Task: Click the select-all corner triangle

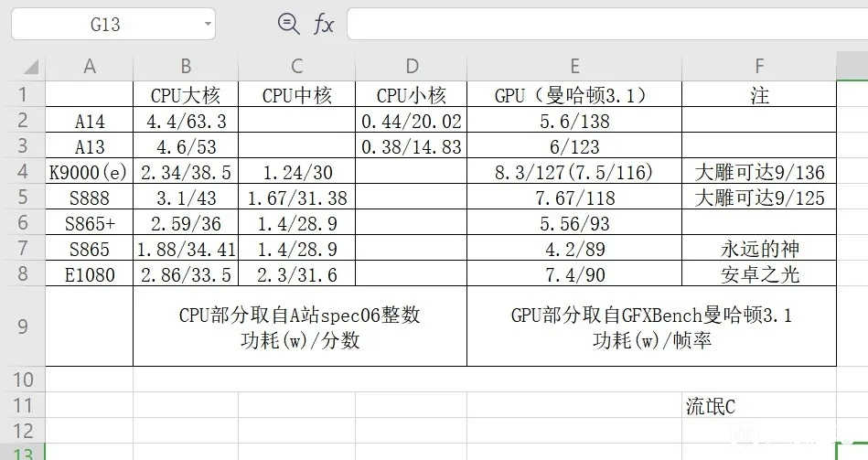Action: click(31, 67)
